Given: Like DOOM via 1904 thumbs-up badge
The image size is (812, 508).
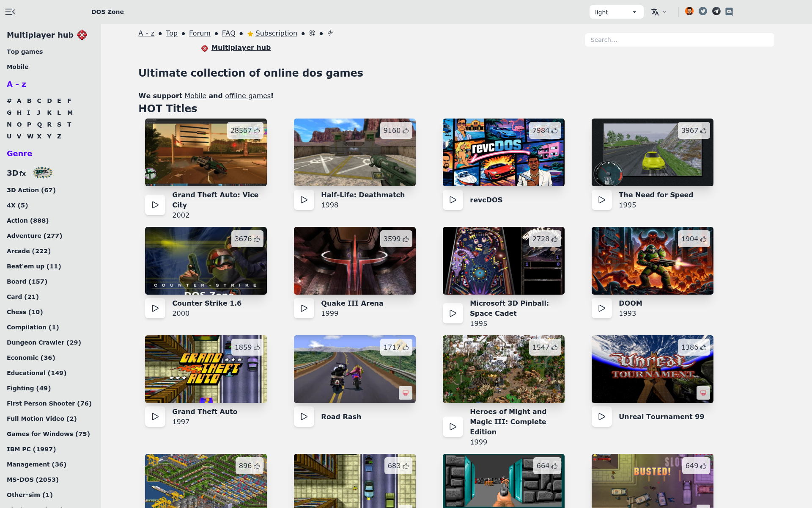Looking at the screenshot, I should click(694, 239).
